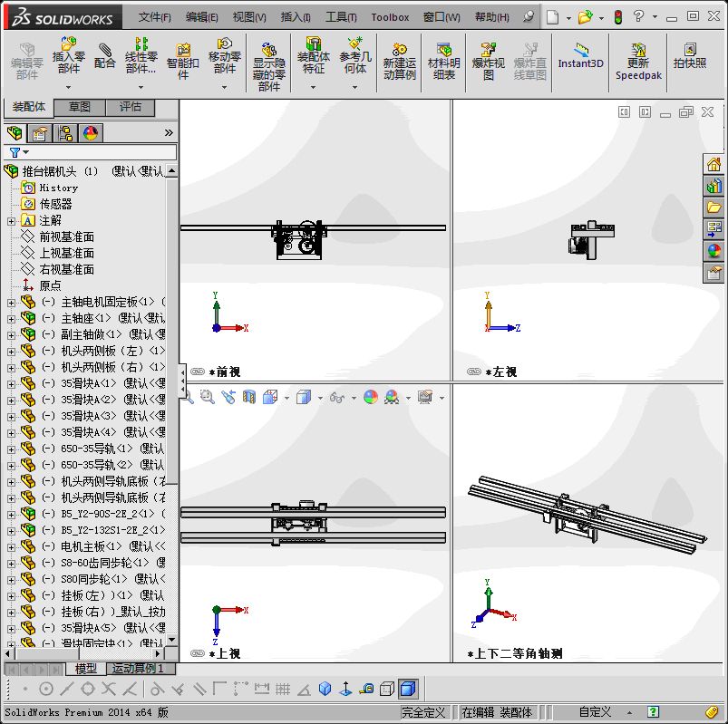
Task: Click Exploded View (爆炸视图) tool
Action: tap(488, 62)
